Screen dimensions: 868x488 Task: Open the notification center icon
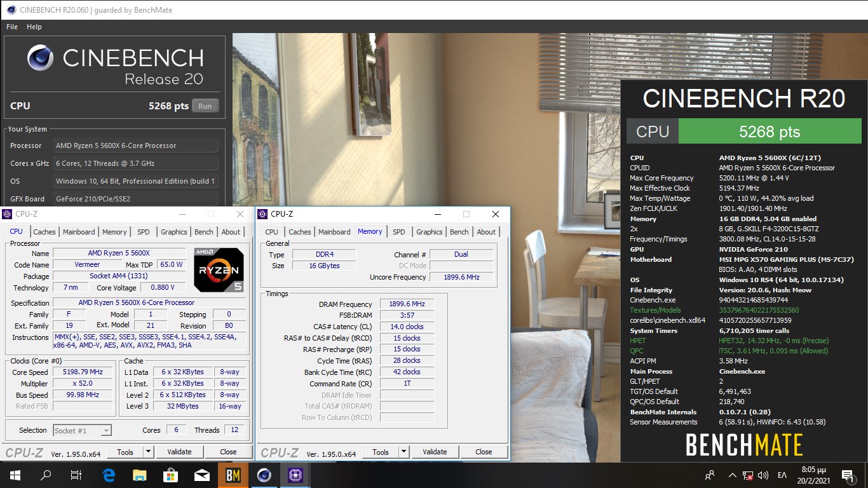click(848, 475)
